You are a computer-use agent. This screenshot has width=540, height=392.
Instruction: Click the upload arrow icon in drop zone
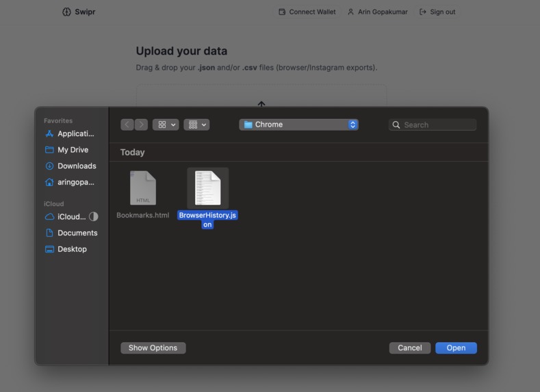[x=261, y=103]
